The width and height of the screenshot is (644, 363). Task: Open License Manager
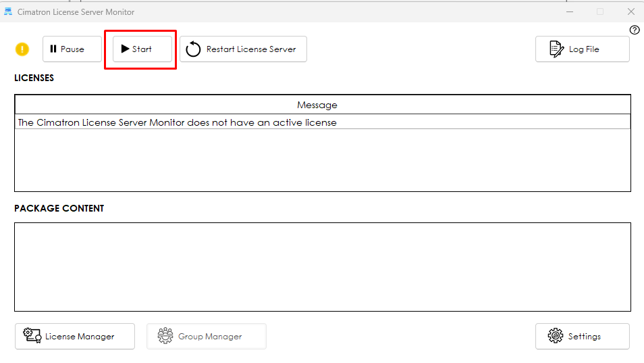75,336
